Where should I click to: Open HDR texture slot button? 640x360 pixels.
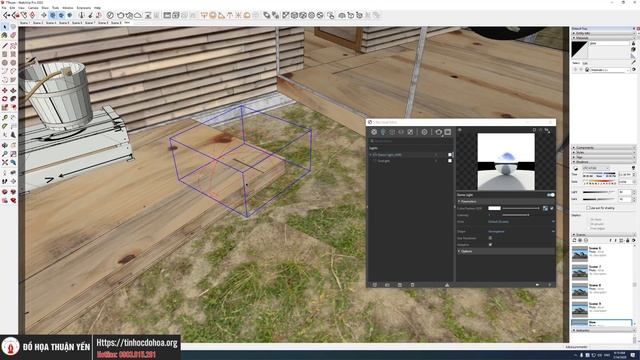pos(545,208)
